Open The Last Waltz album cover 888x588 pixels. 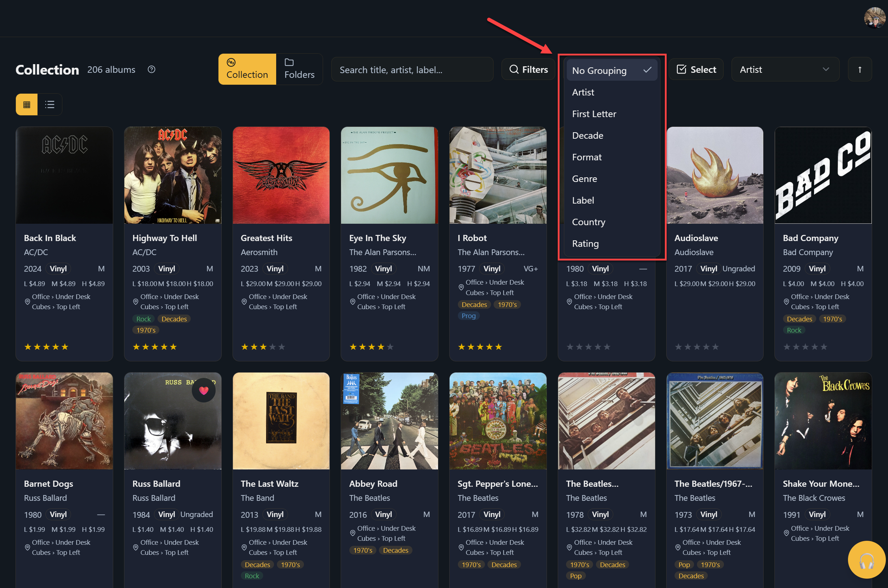281,421
